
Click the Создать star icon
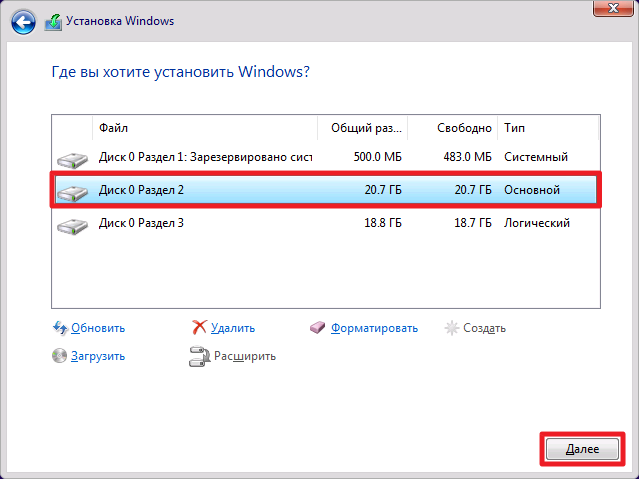pyautogui.click(x=453, y=327)
